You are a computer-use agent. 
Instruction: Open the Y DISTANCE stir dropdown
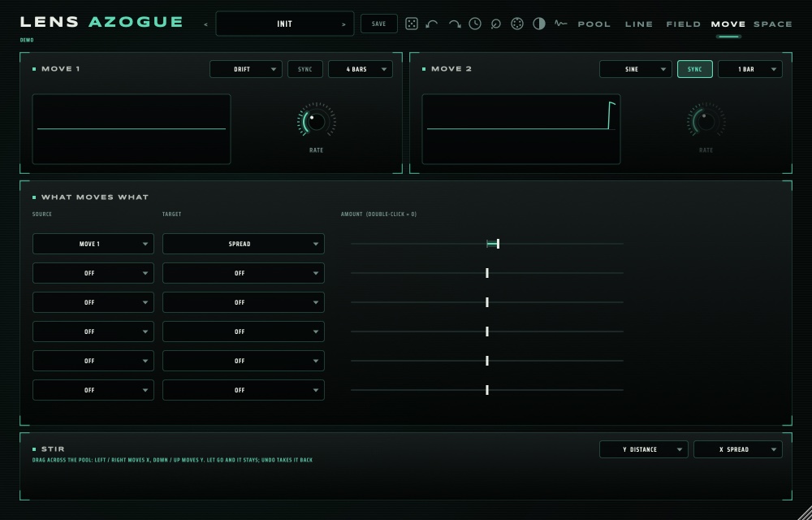[644, 449]
